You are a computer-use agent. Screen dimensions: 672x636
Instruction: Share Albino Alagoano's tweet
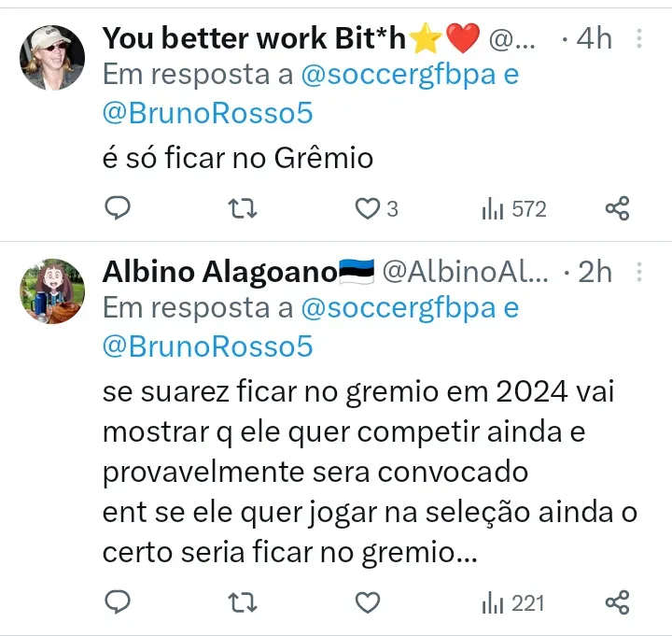pos(617,602)
